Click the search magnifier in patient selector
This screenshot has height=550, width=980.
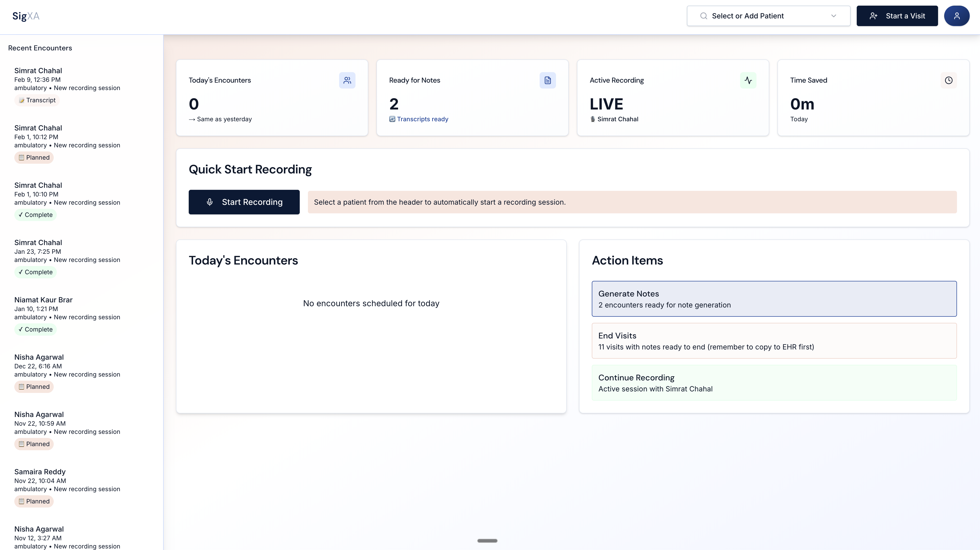point(704,16)
